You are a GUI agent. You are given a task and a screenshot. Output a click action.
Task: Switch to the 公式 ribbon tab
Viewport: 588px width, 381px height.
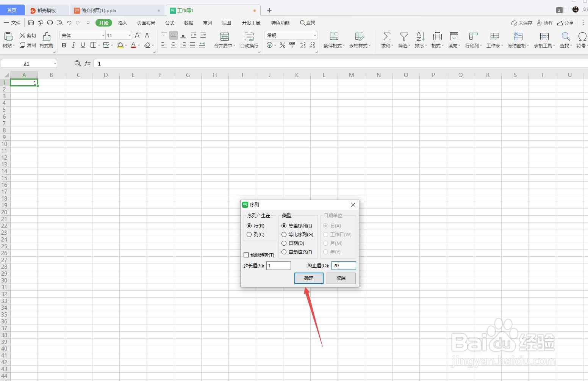[x=170, y=23]
